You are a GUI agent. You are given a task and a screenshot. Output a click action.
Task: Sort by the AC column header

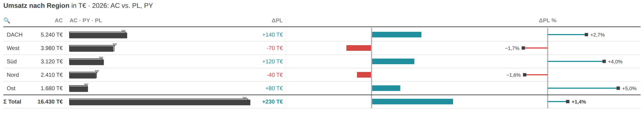click(59, 20)
